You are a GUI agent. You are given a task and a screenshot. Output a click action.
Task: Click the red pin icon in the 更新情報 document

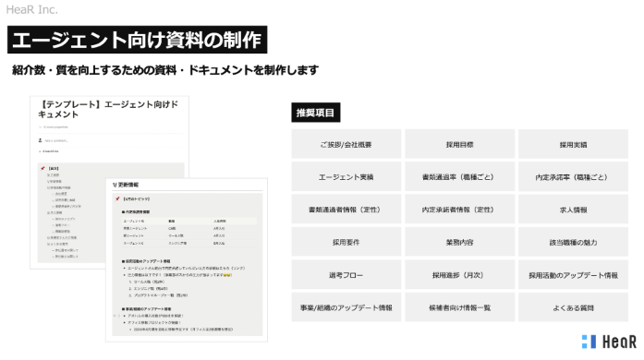click(x=117, y=198)
